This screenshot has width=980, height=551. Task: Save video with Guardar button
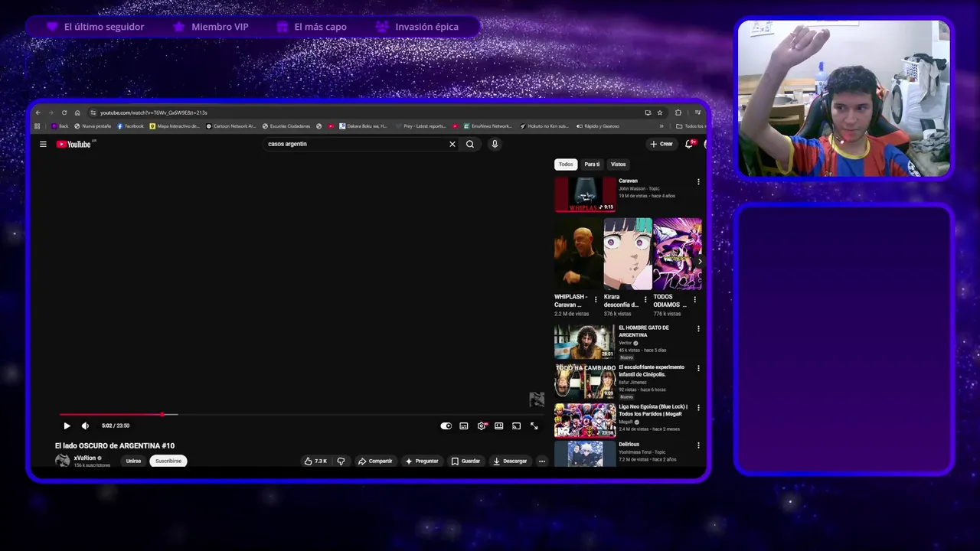pyautogui.click(x=465, y=461)
